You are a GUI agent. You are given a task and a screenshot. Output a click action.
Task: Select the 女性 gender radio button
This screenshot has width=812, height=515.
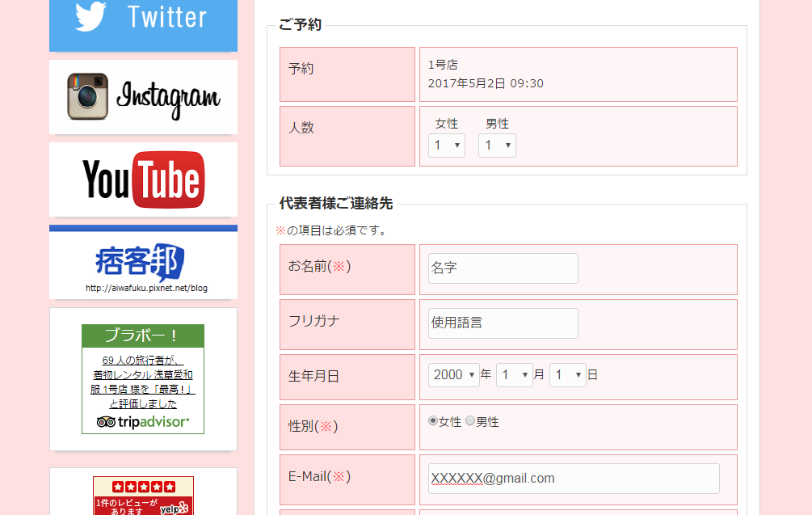click(433, 420)
